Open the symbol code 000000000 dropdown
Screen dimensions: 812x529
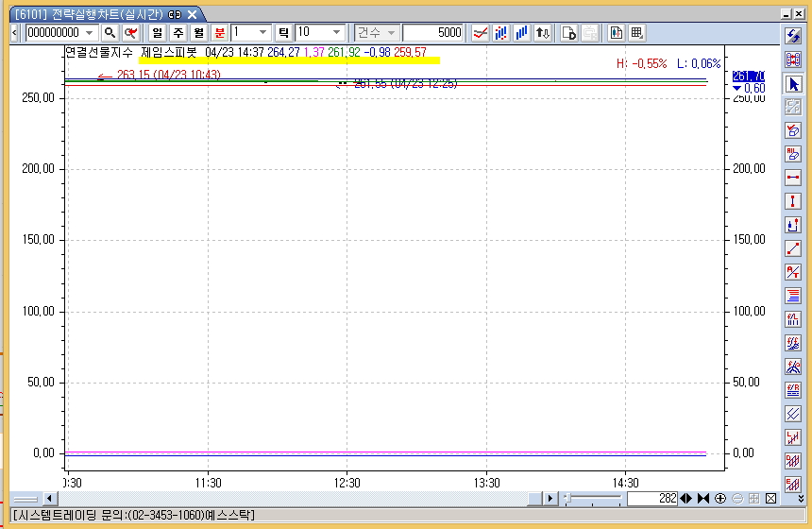(x=90, y=33)
